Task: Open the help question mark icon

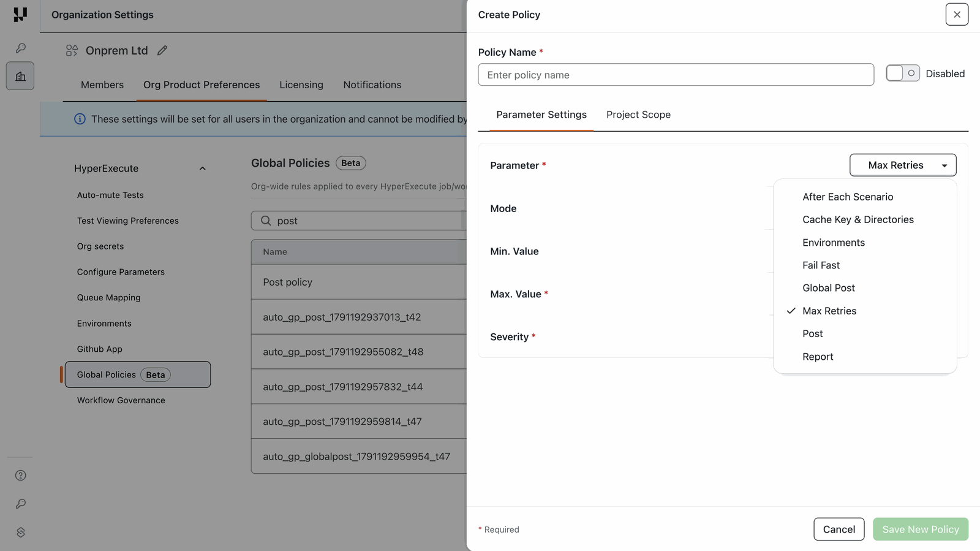Action: [20, 476]
